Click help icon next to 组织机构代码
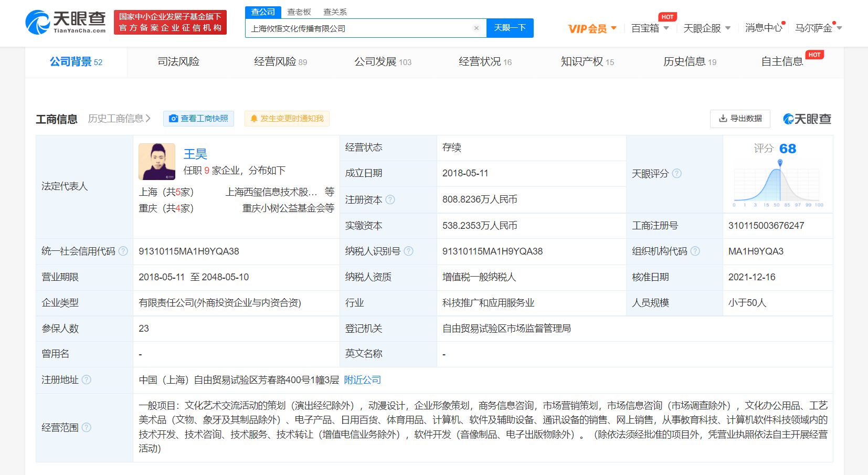The image size is (868, 475). click(x=695, y=251)
